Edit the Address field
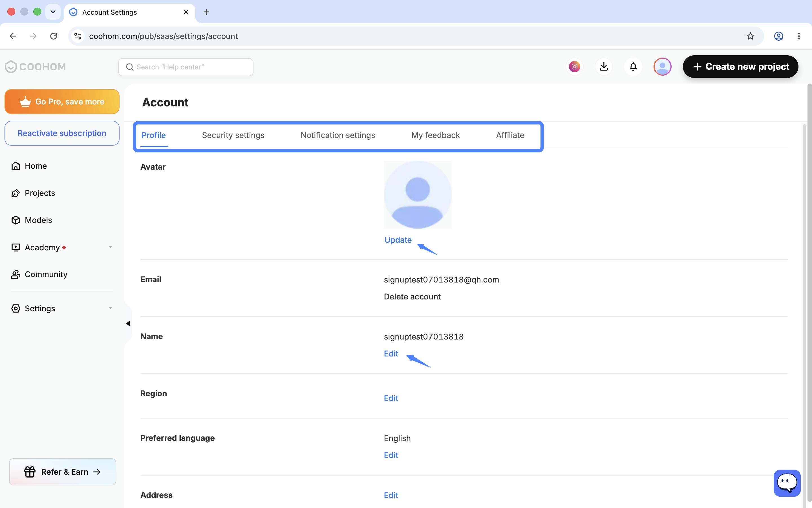The height and width of the screenshot is (508, 812). pos(391,495)
